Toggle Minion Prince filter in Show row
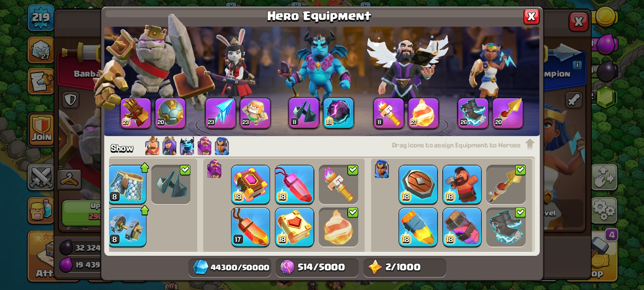 pyautogui.click(x=187, y=146)
